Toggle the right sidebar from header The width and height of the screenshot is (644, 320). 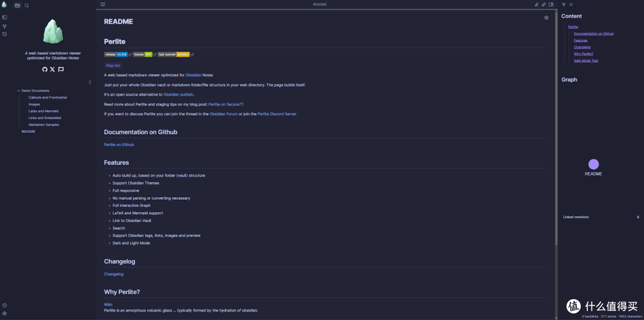(551, 5)
